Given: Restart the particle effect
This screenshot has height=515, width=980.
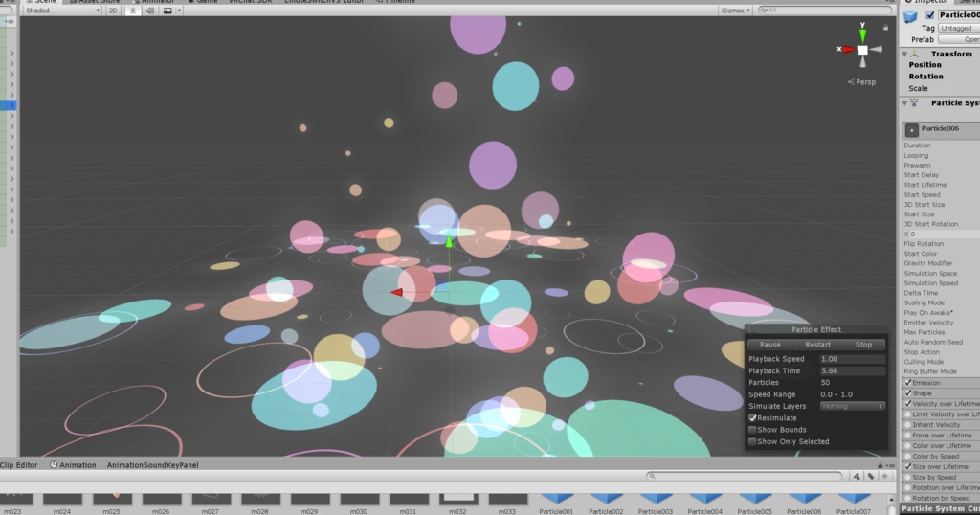Looking at the screenshot, I should [817, 345].
